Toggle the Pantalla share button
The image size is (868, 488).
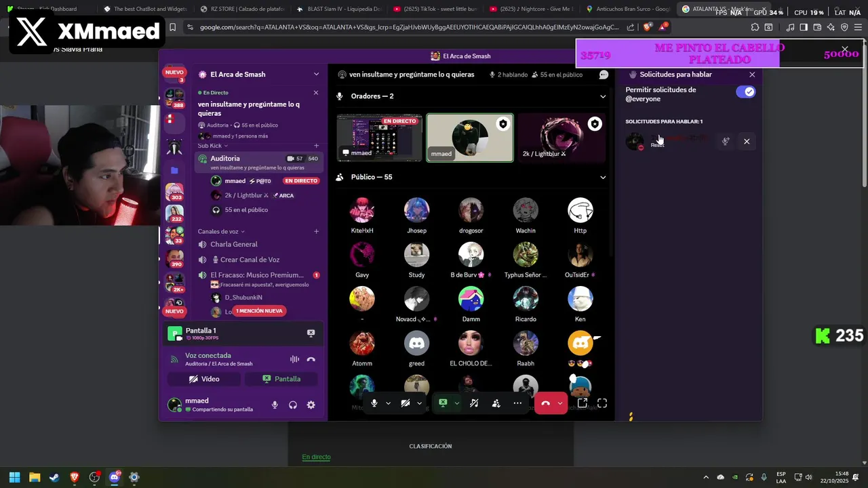point(281,379)
